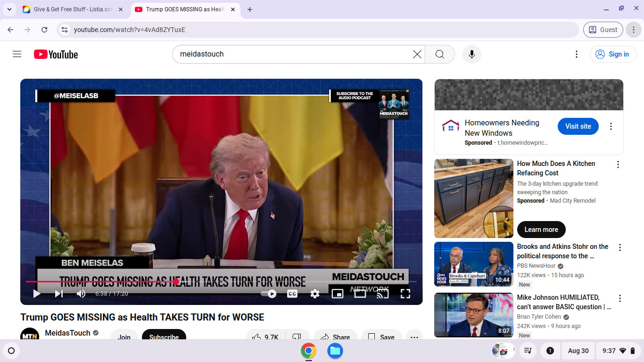Screen dimensions: 644x362
Task: Open YouTube settings three-dot menu near Sign in
Action: [x=576, y=54]
